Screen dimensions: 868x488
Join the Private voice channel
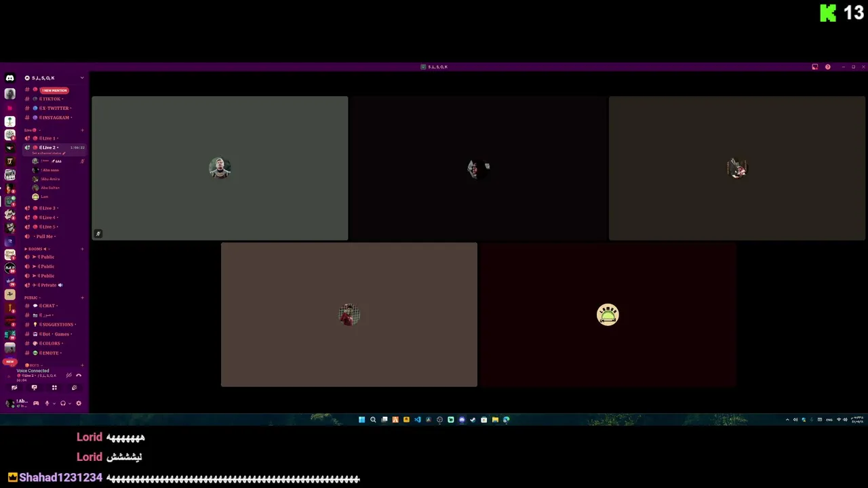[x=54, y=285]
